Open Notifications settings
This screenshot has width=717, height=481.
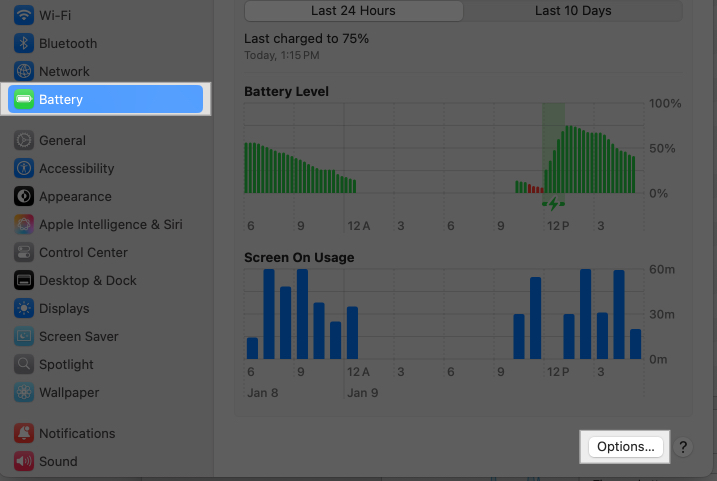point(106,433)
